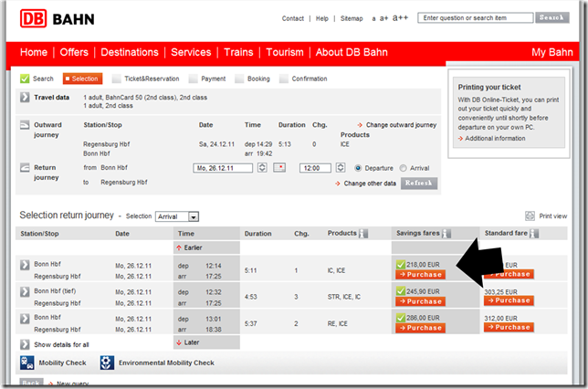
Task: Click the DB Bahn logo
Action: 57,19
